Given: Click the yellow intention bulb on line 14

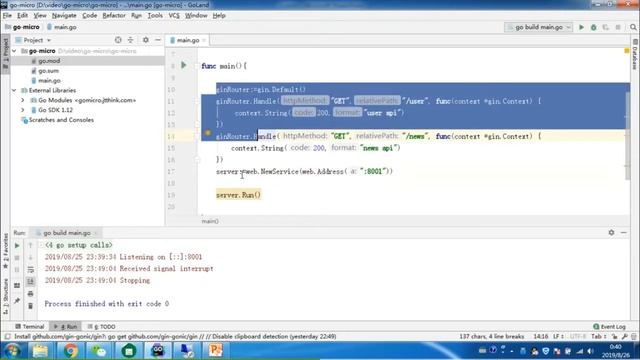Looking at the screenshot, I should (x=208, y=133).
